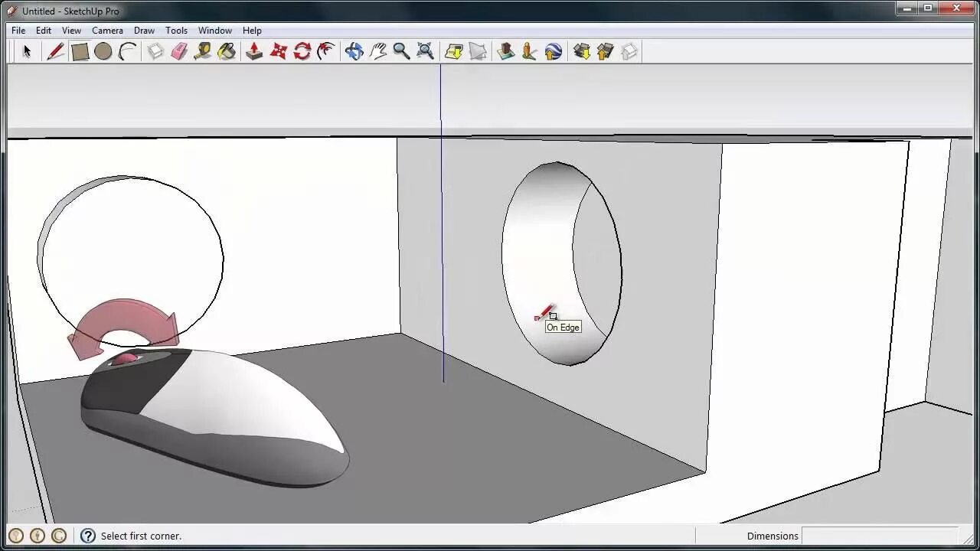Click the SketchUp title bar app icon
The width and height of the screenshot is (980, 551).
point(11,11)
